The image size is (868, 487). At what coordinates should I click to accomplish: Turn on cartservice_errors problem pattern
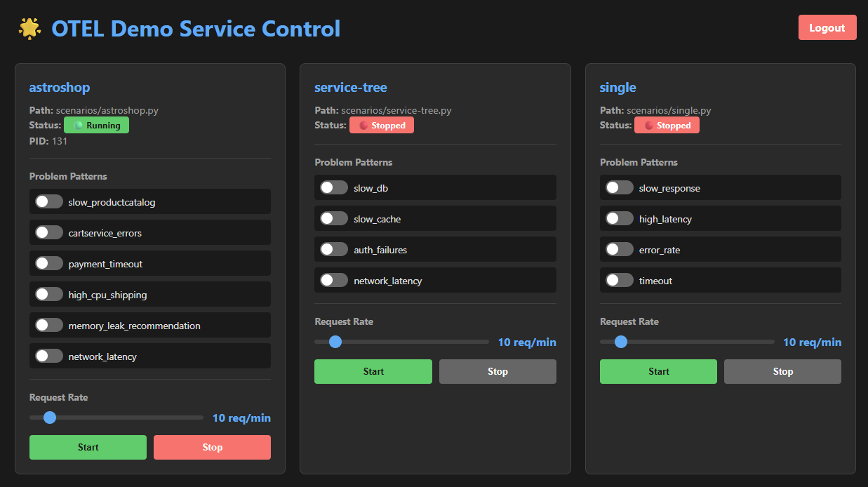coord(49,233)
